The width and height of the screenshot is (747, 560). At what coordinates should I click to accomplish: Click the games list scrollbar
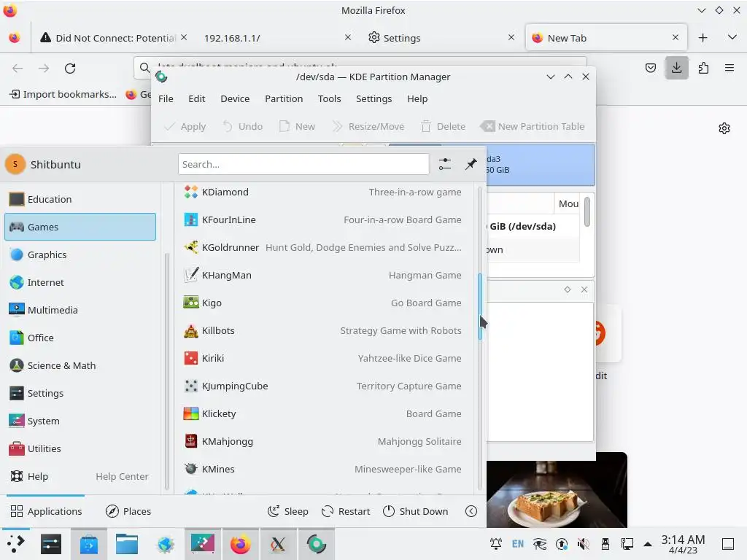(480, 306)
